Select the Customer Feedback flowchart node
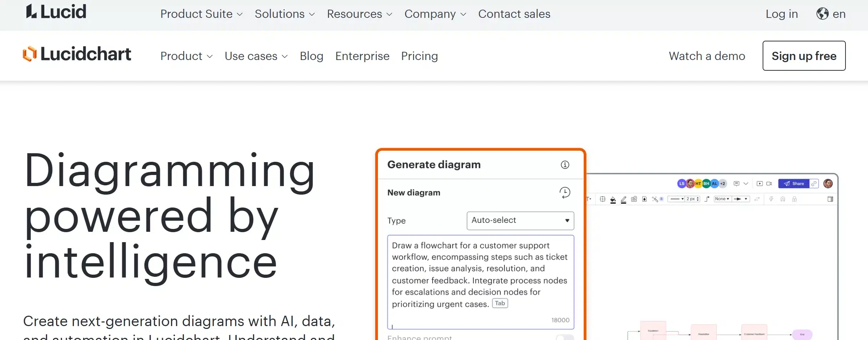Image resolution: width=868 pixels, height=340 pixels. pyautogui.click(x=754, y=332)
